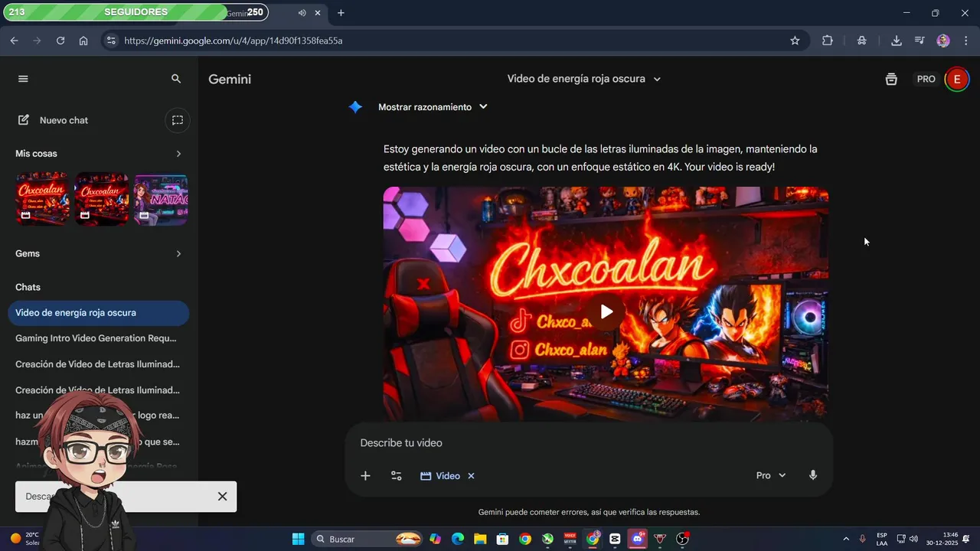The height and width of the screenshot is (551, 980).
Task: Open a new browser tab
Action: pos(341,13)
